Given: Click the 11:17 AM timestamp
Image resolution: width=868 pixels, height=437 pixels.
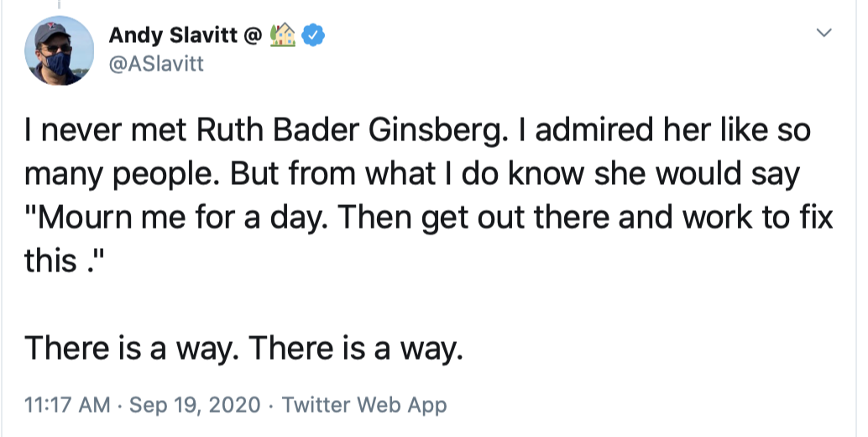Looking at the screenshot, I should click(x=67, y=405).
